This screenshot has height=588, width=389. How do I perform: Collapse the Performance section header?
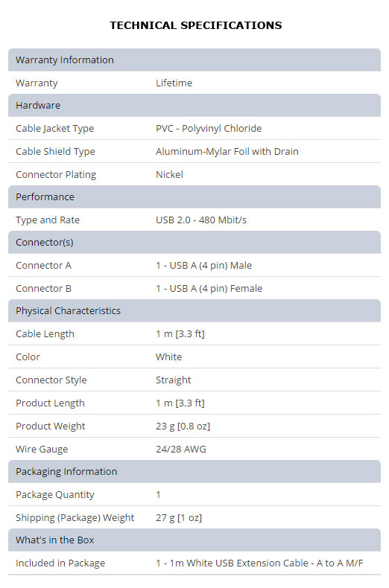[x=194, y=197]
